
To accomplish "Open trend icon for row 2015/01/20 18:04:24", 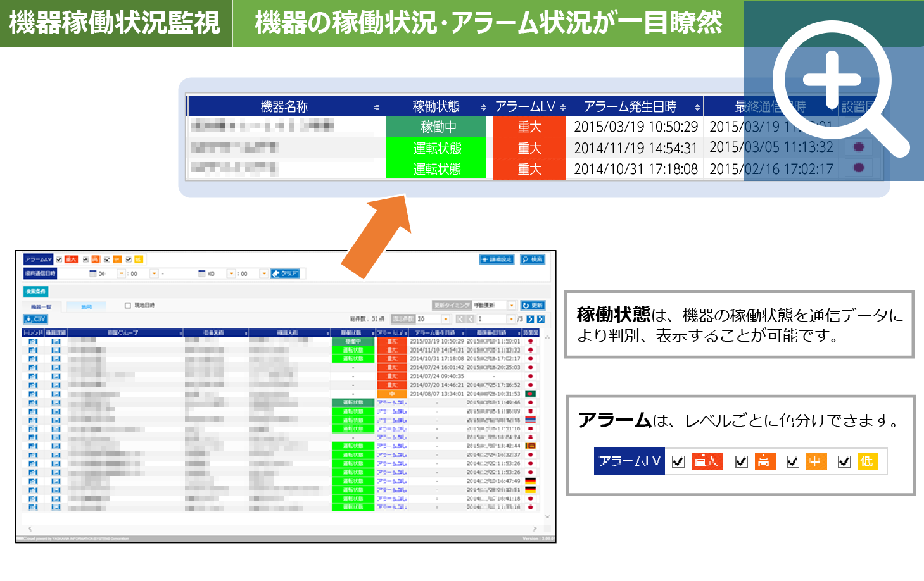I will coord(33,437).
